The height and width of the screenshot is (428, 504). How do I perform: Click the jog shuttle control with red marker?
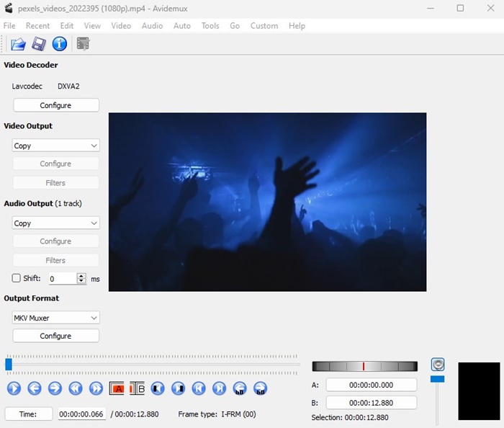click(365, 366)
